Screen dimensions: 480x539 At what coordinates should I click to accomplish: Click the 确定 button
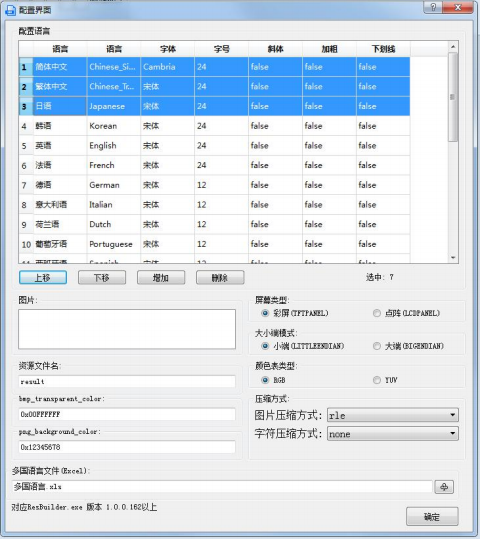click(x=432, y=516)
